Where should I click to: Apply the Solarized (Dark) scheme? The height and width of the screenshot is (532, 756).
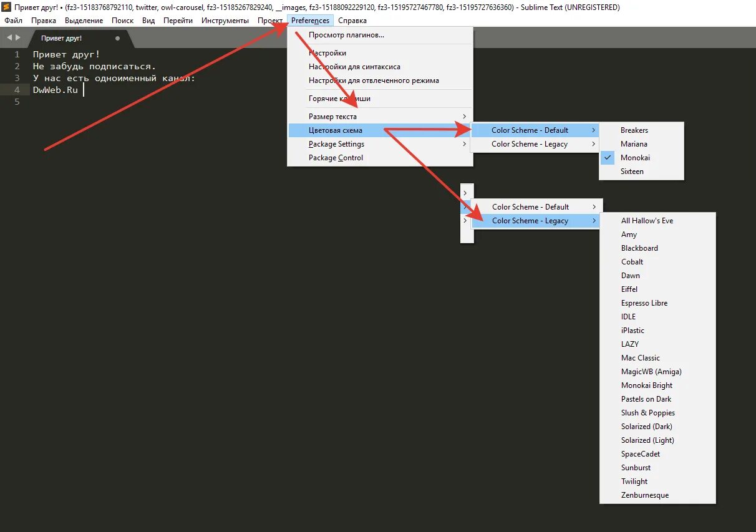(x=657, y=427)
